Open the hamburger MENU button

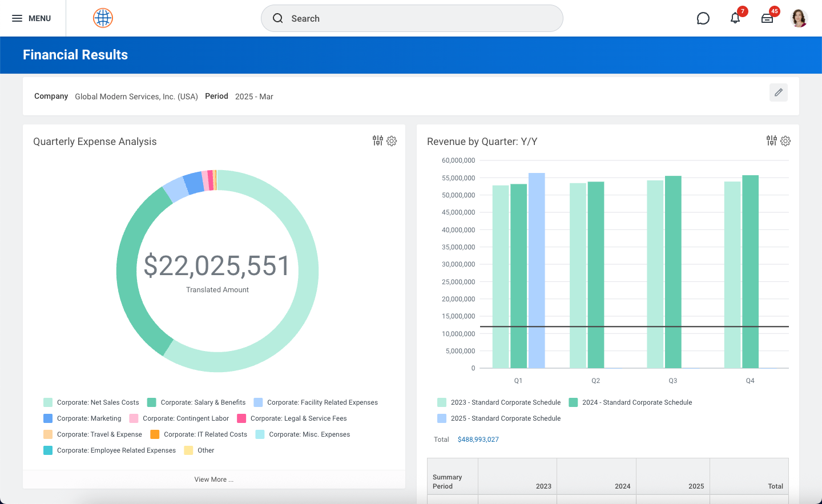coord(31,18)
